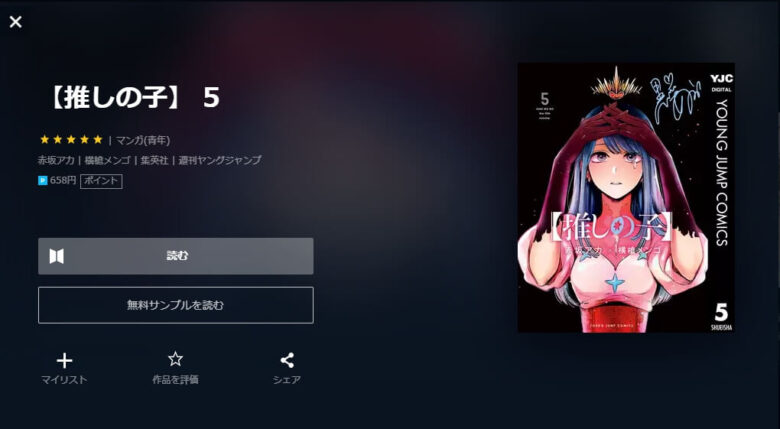Open the author link 赤坂アカ
The height and width of the screenshot is (429, 780).
pos(56,160)
